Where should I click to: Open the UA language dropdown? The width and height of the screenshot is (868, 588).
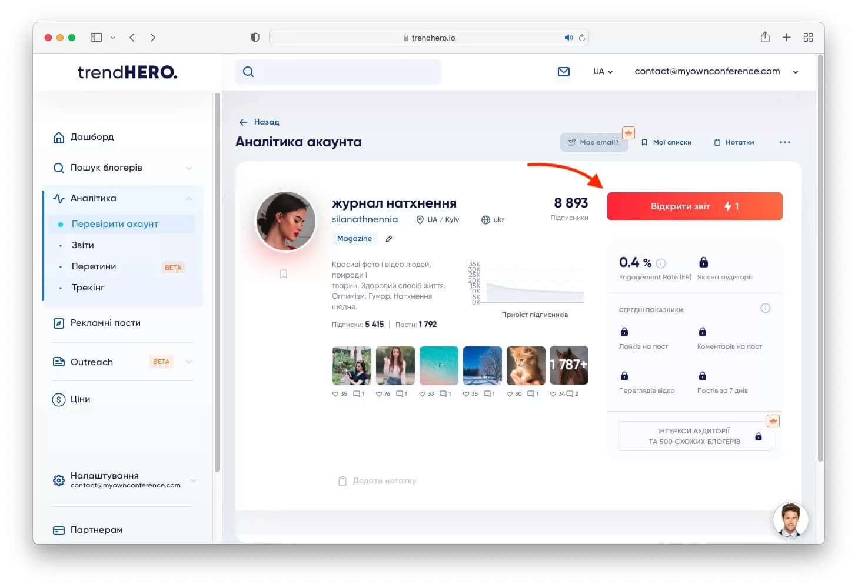[x=603, y=72]
